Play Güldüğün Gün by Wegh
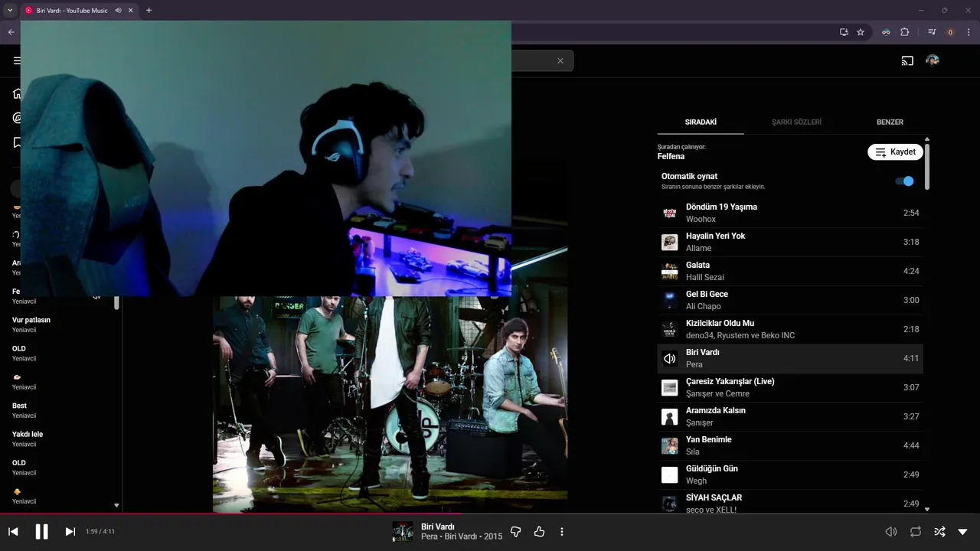The width and height of the screenshot is (980, 551). coord(790,474)
